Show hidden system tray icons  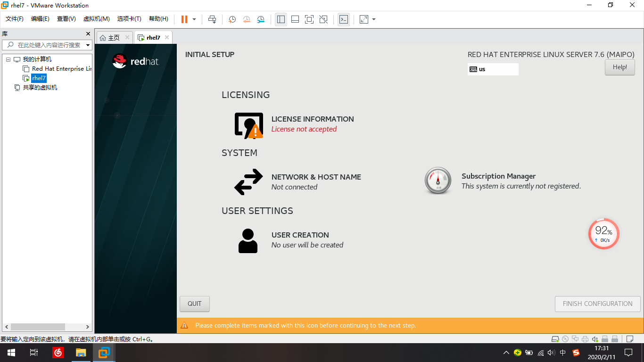(x=506, y=353)
